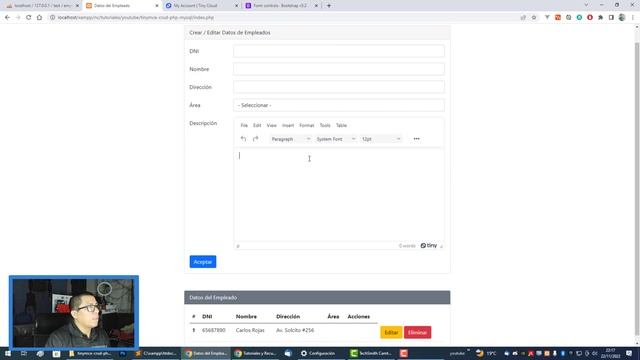
Task: Click table cell 65687890
Action: pyautogui.click(x=213, y=330)
